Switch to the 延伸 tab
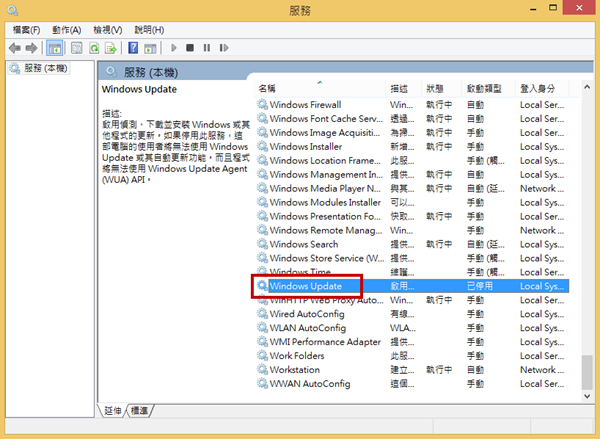The width and height of the screenshot is (600, 439). pyautogui.click(x=112, y=411)
